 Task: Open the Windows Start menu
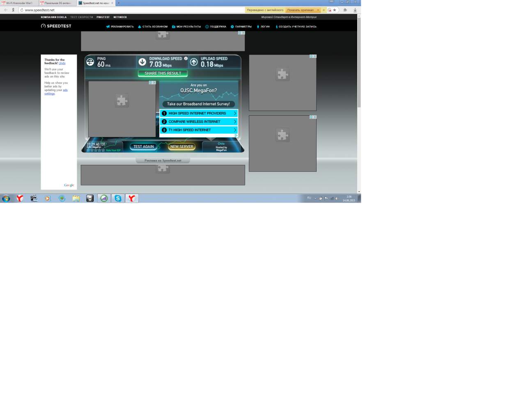6,199
